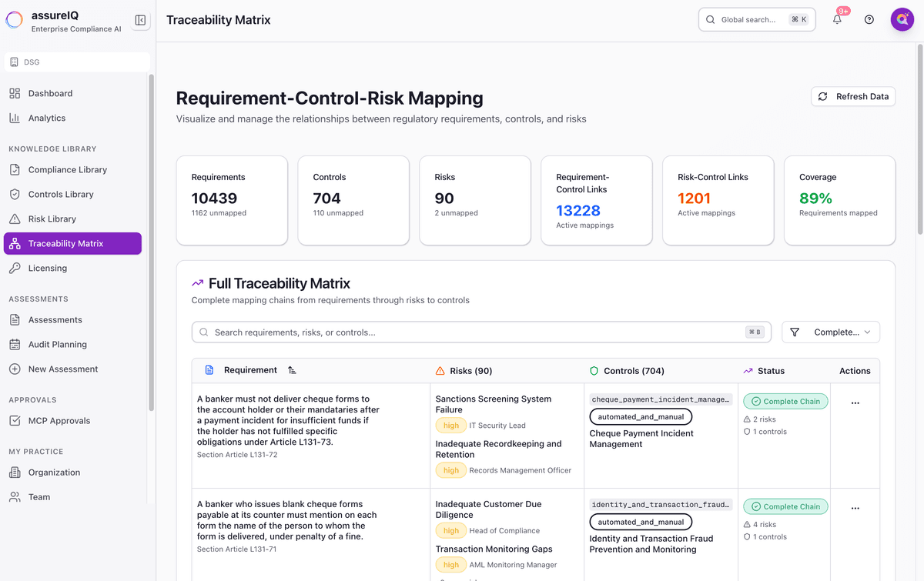The height and width of the screenshot is (581, 924).
Task: Click Transaction Monitoring Gaps risk
Action: 494,549
